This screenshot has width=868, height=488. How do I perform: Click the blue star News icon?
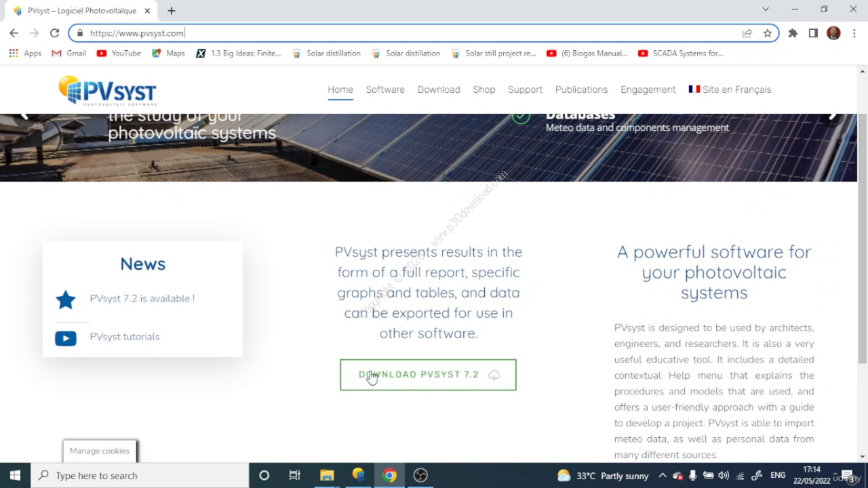point(66,299)
